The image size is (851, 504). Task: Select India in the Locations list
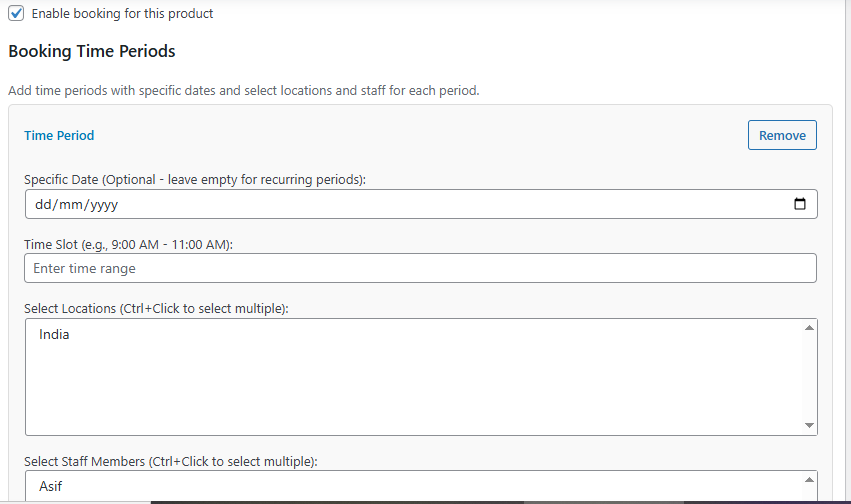pyautogui.click(x=55, y=335)
